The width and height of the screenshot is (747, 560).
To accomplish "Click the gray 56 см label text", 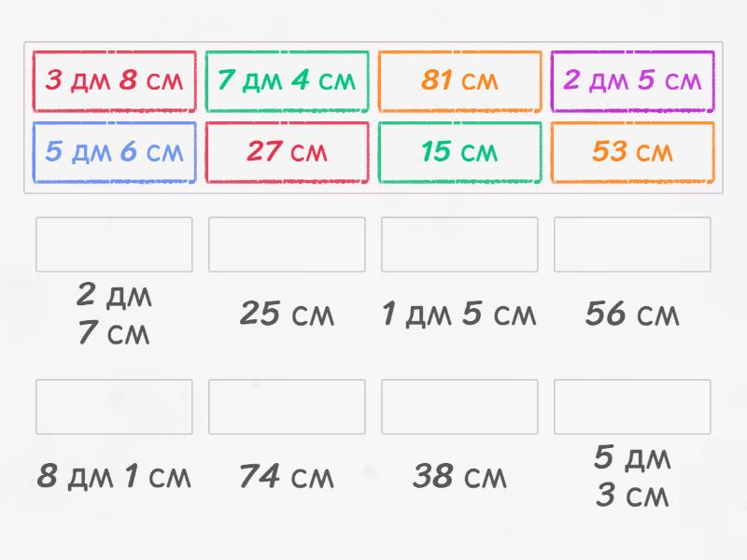I will 632,315.
